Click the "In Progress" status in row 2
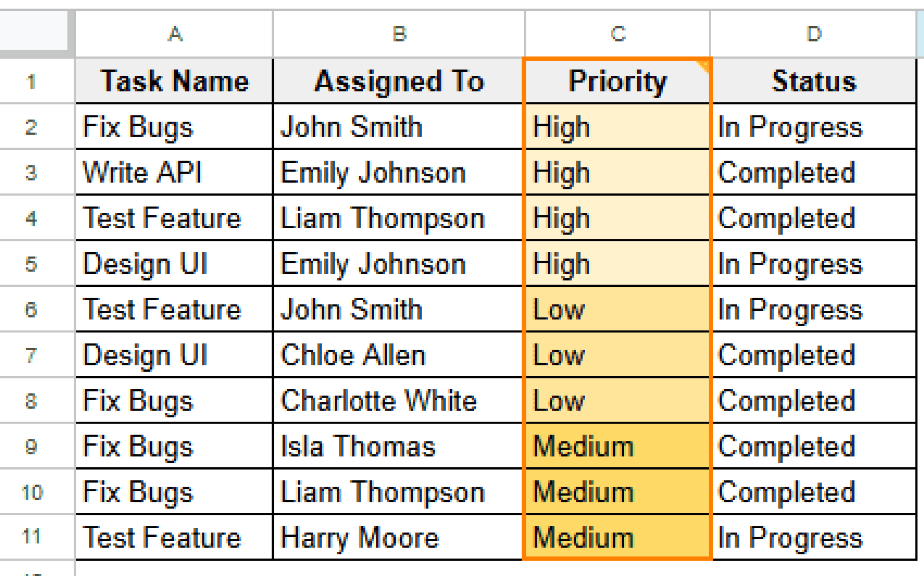 pyautogui.click(x=813, y=127)
